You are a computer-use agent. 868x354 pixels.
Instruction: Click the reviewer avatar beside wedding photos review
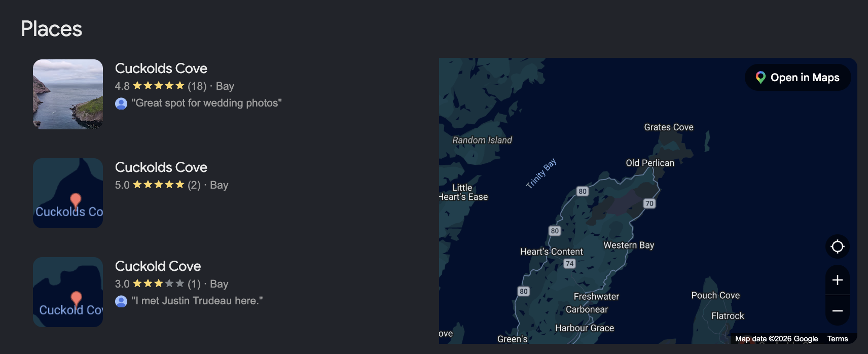(x=121, y=103)
